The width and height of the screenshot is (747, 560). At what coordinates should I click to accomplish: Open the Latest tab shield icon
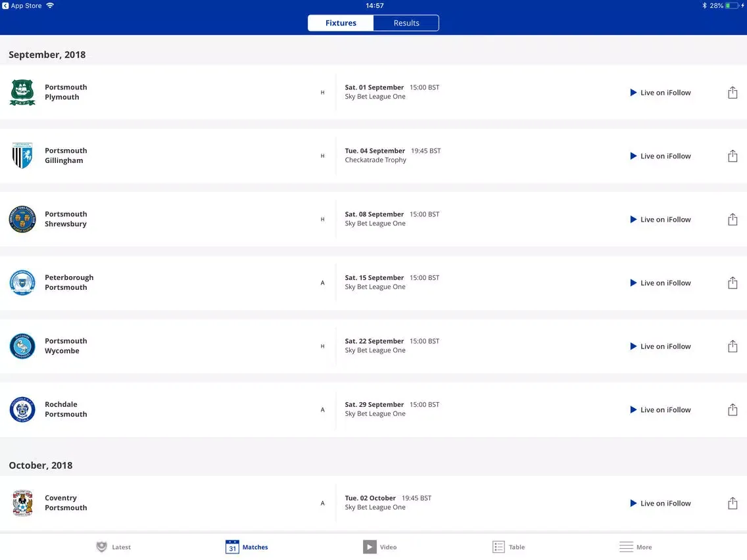click(101, 547)
